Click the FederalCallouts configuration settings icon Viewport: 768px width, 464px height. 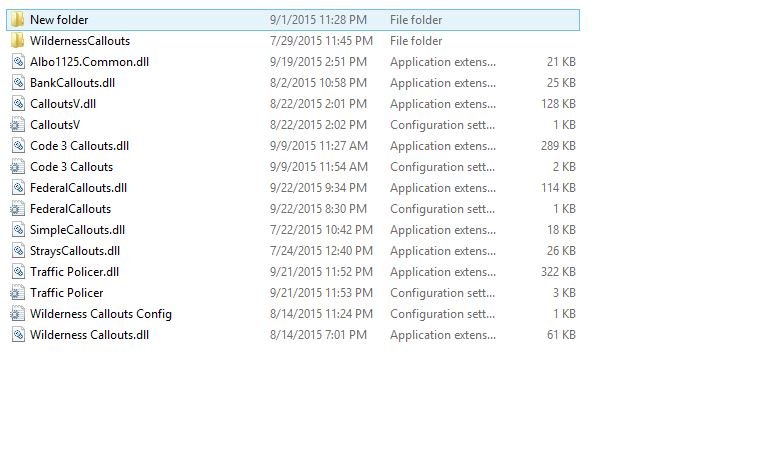tap(18, 209)
